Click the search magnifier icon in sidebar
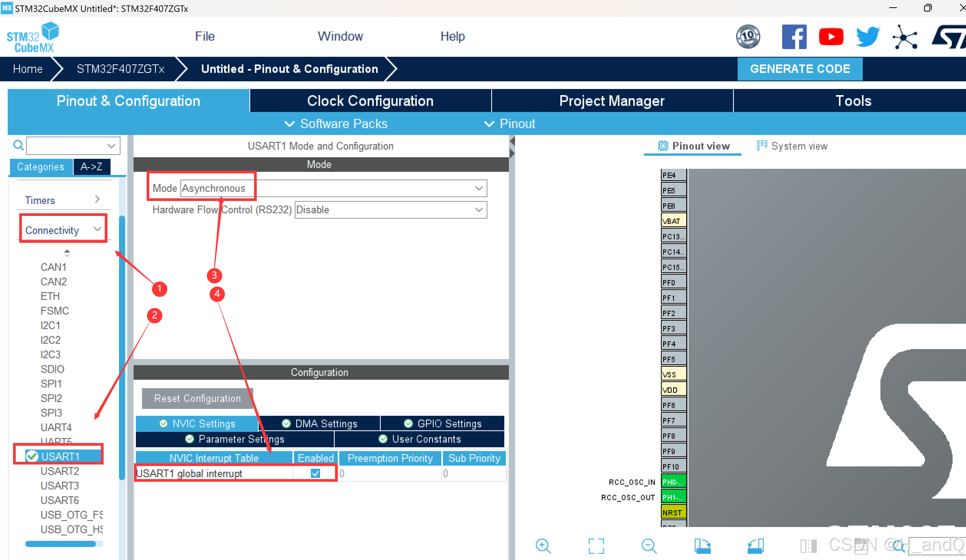966x560 pixels. (x=18, y=145)
